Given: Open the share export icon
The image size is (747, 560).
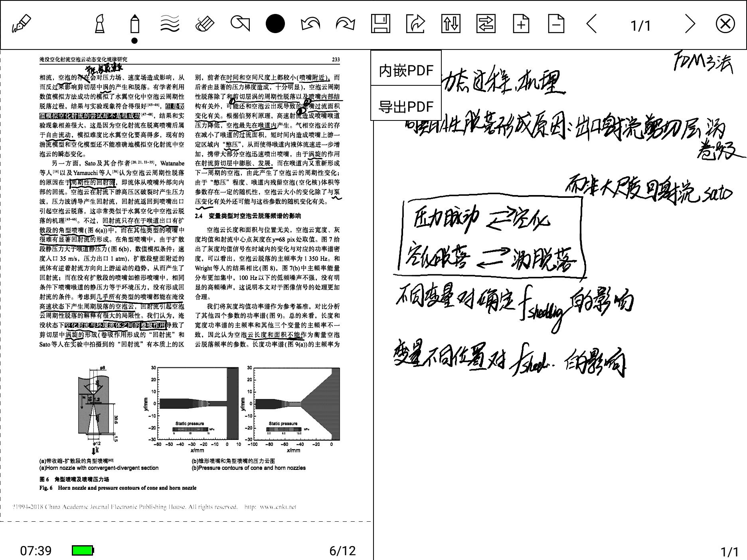Looking at the screenshot, I should click(x=415, y=25).
